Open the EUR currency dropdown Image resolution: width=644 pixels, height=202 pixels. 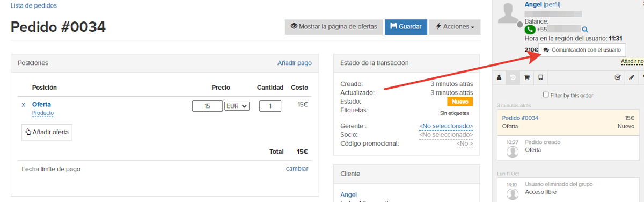pyautogui.click(x=237, y=106)
